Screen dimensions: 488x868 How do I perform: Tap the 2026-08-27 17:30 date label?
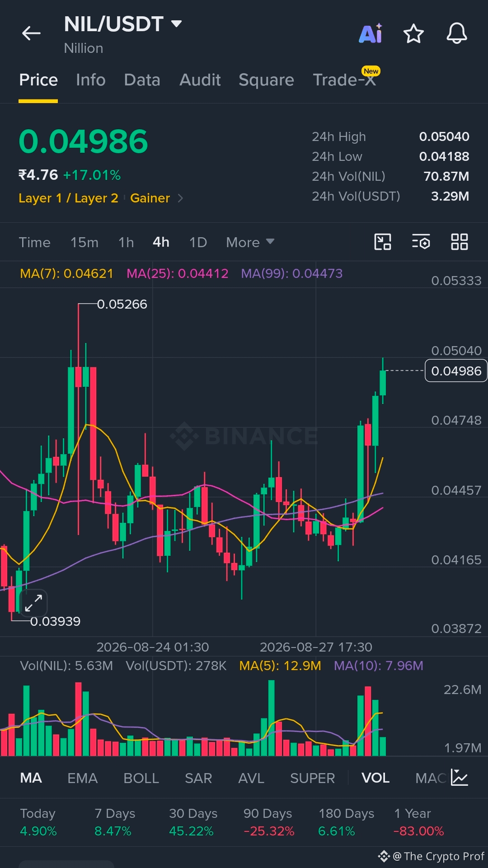click(x=316, y=647)
